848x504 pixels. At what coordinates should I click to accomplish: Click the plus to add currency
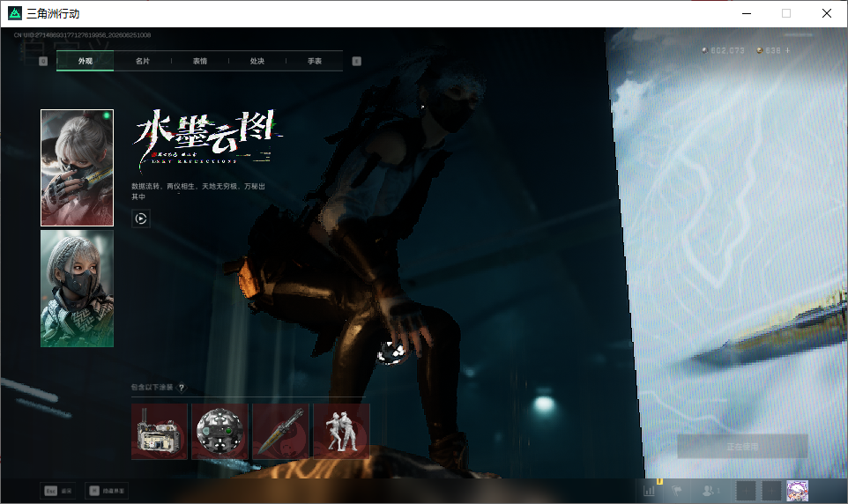[x=787, y=50]
